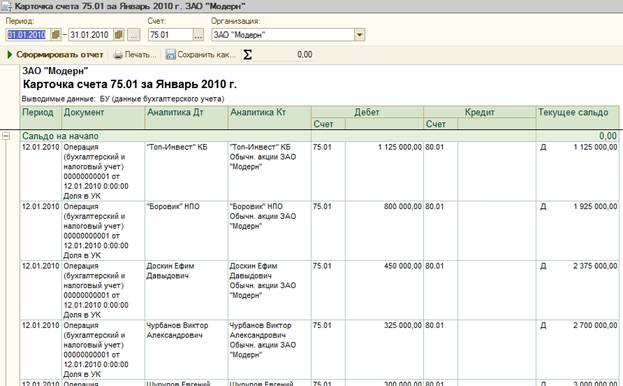
Task: Click debit account 75.01 in Доскин row
Action: tap(322, 266)
